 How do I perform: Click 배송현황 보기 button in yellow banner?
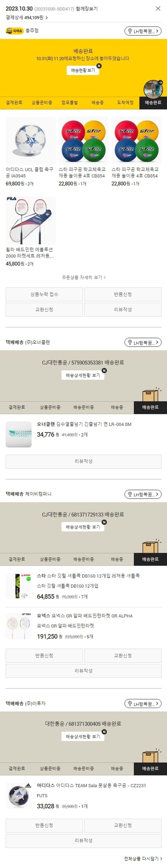click(x=83, y=70)
